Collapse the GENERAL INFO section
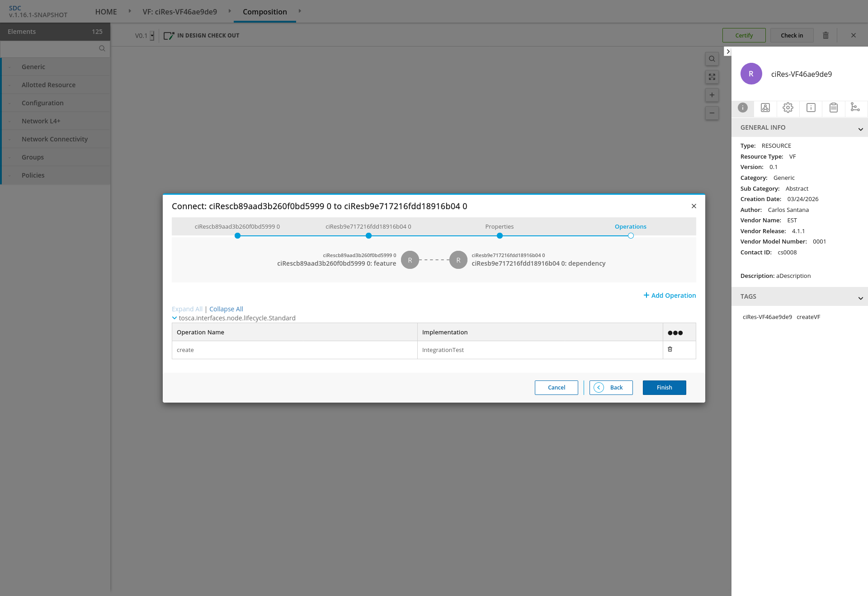Viewport: 868px width, 596px height. coord(860,129)
